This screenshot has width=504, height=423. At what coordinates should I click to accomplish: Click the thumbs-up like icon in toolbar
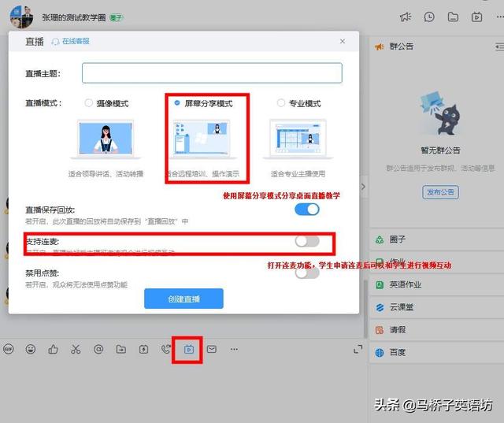[x=54, y=349]
